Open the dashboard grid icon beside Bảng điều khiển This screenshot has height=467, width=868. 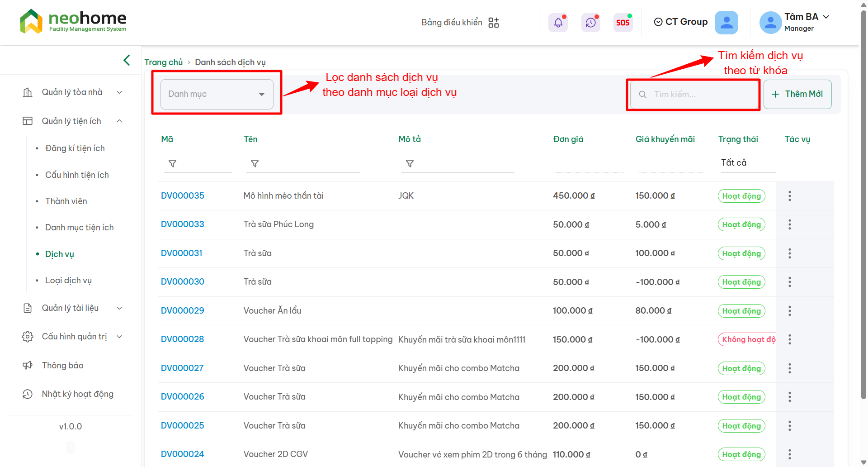tap(494, 23)
